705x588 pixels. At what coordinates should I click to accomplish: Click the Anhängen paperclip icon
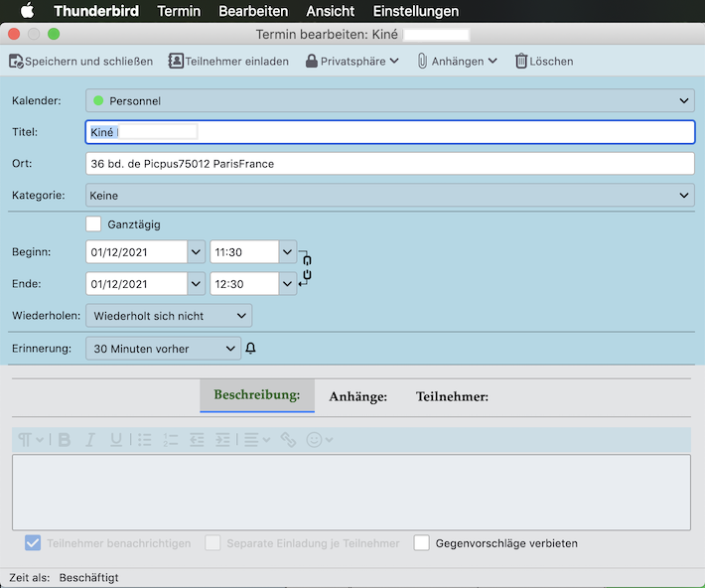click(422, 62)
